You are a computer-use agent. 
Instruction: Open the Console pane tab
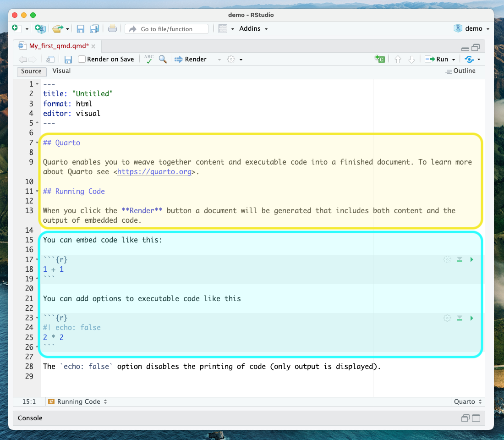30,418
